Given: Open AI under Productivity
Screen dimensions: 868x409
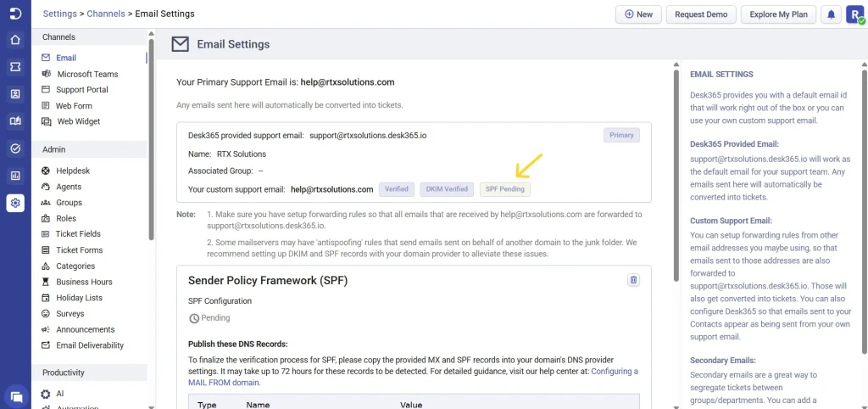Looking at the screenshot, I should (x=60, y=394).
